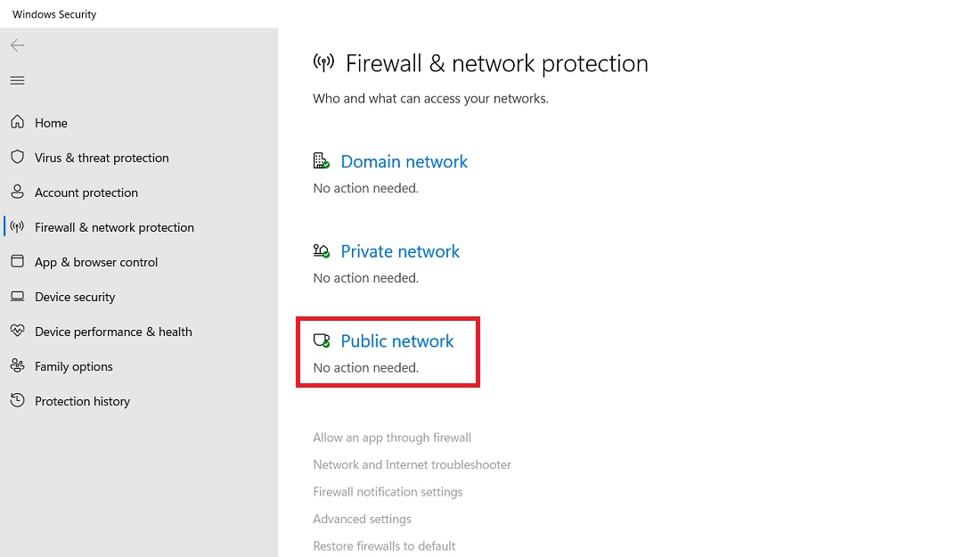Screen dimensions: 980x557
Task: Select the Family options people icon
Action: point(17,365)
